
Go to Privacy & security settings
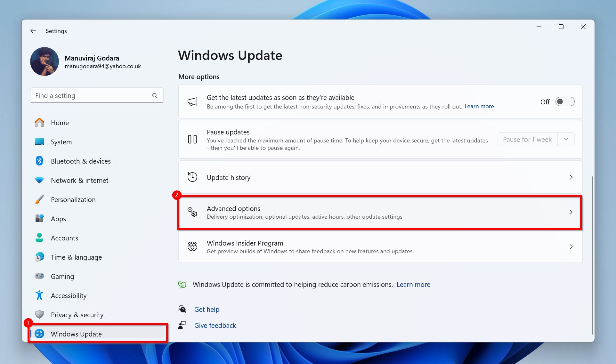pyautogui.click(x=97, y=315)
